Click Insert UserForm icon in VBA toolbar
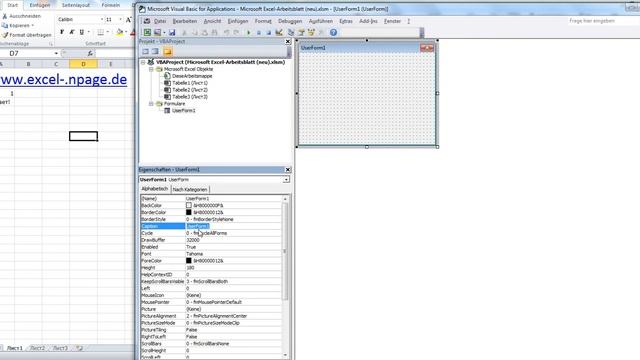 (158, 32)
